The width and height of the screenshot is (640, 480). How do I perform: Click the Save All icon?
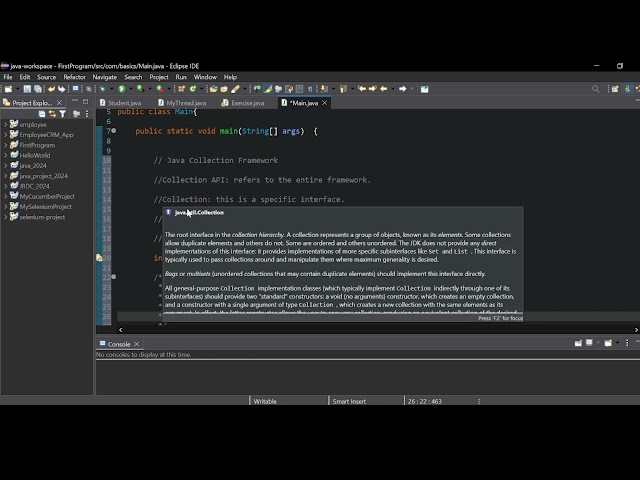38,89
